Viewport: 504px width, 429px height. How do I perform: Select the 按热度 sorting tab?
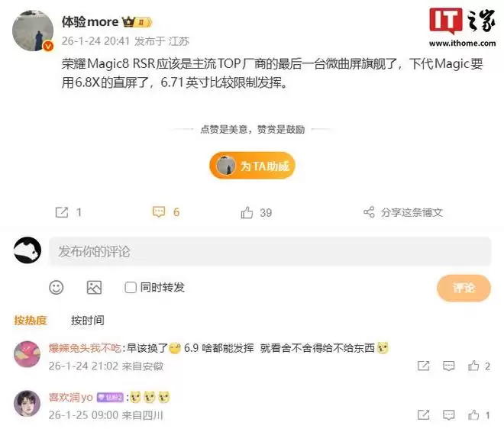[x=31, y=321]
